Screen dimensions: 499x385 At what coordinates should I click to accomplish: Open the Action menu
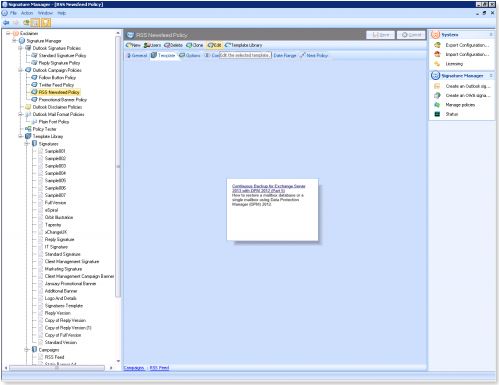(x=27, y=13)
